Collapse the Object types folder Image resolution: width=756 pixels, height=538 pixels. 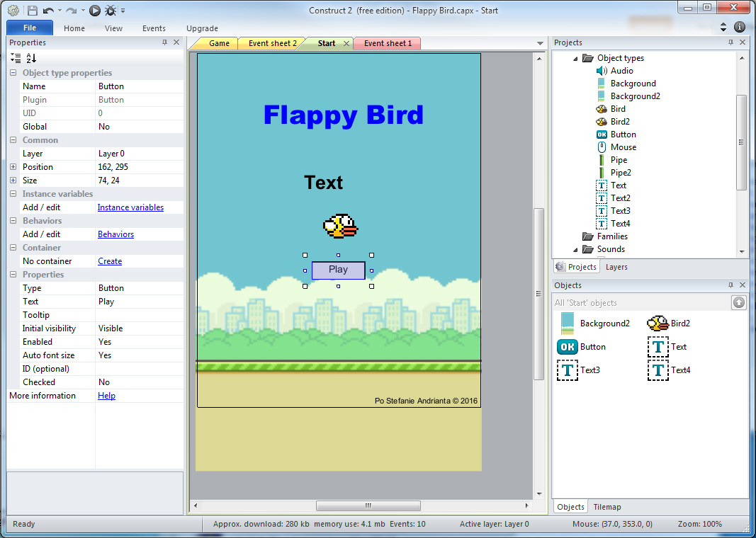(575, 58)
